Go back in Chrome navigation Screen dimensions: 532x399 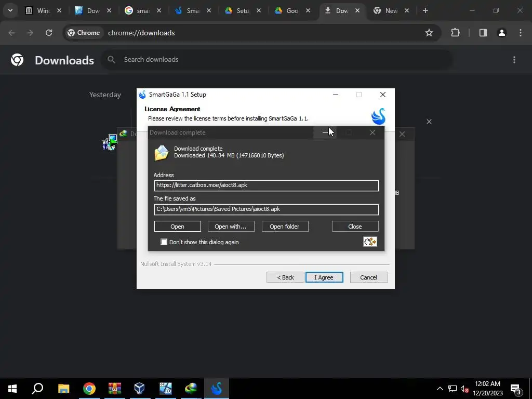click(x=11, y=33)
